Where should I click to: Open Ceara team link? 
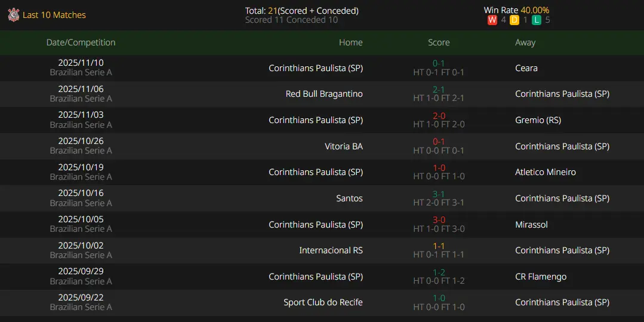(526, 68)
